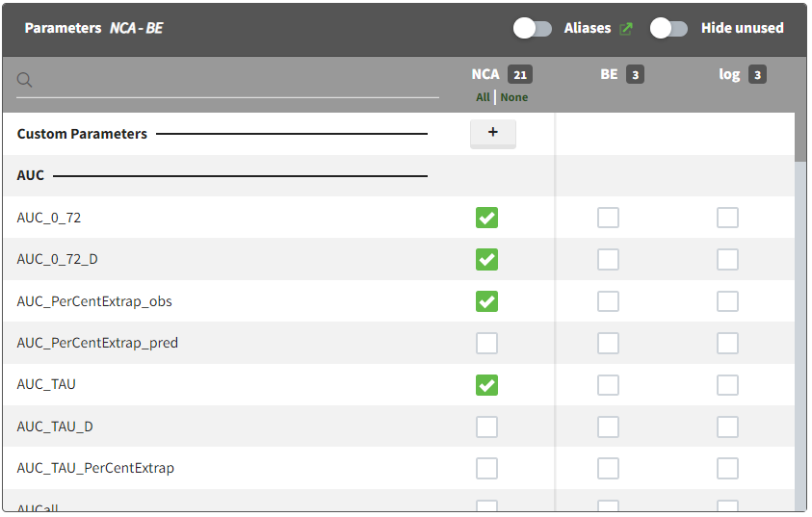The width and height of the screenshot is (812, 517).
Task: Uncheck NCA for AUC_PerCentExtrap_obs
Action: pyautogui.click(x=487, y=301)
